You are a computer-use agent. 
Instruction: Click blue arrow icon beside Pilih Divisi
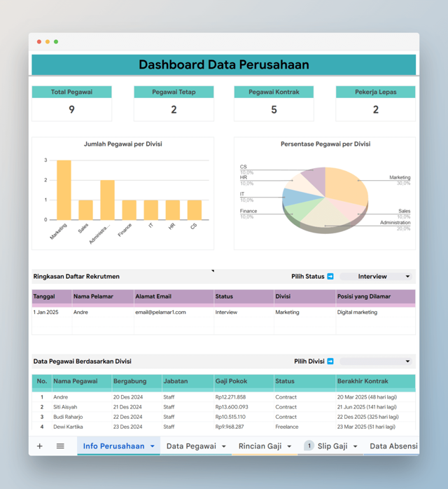pos(330,361)
